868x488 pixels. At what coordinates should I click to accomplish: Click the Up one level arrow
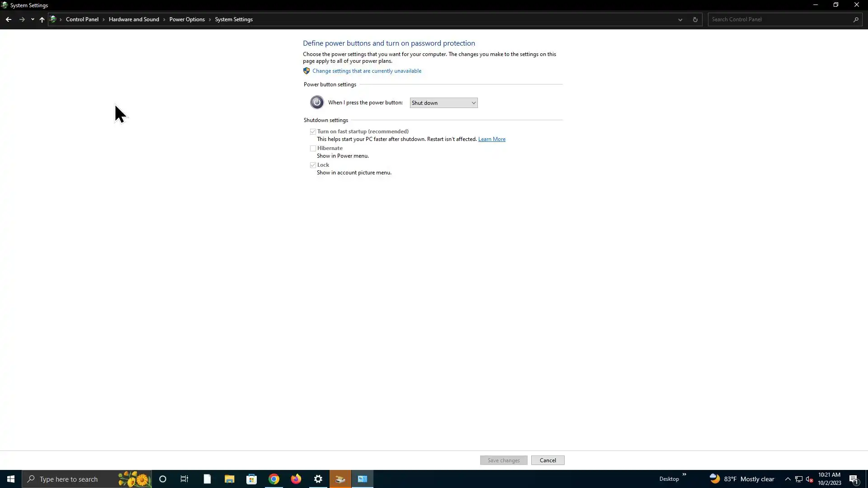click(42, 19)
